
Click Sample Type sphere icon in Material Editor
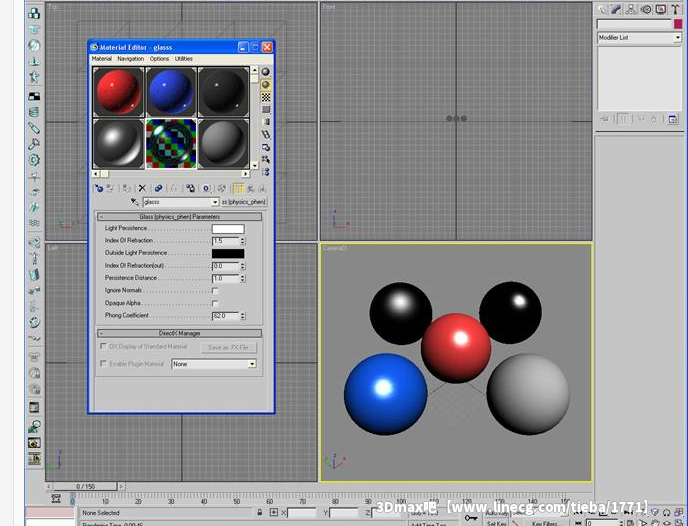point(266,72)
